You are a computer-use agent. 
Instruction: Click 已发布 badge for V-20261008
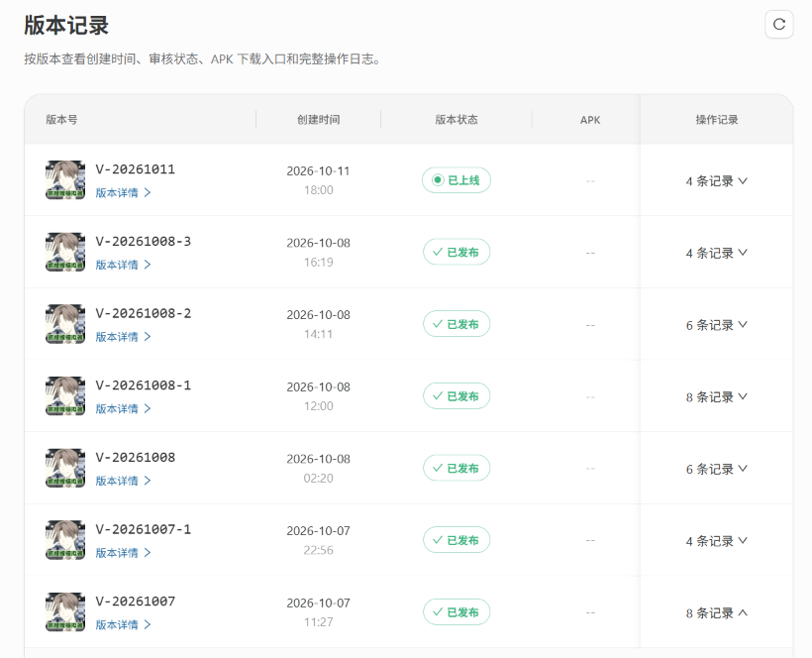tap(457, 468)
